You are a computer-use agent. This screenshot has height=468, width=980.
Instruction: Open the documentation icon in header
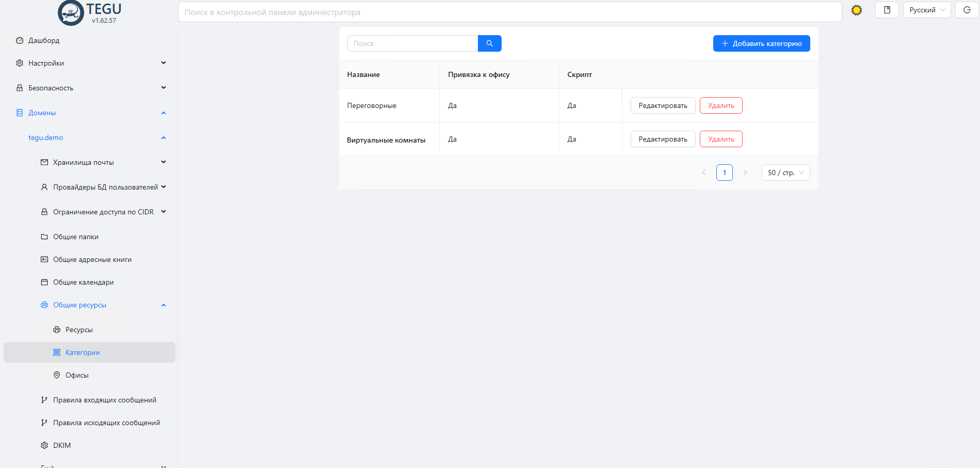click(x=887, y=10)
